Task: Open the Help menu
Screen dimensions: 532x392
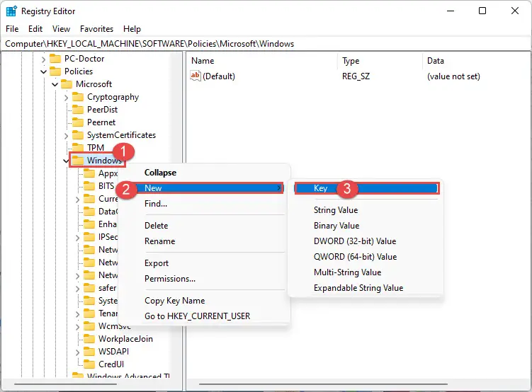Action: click(x=132, y=29)
